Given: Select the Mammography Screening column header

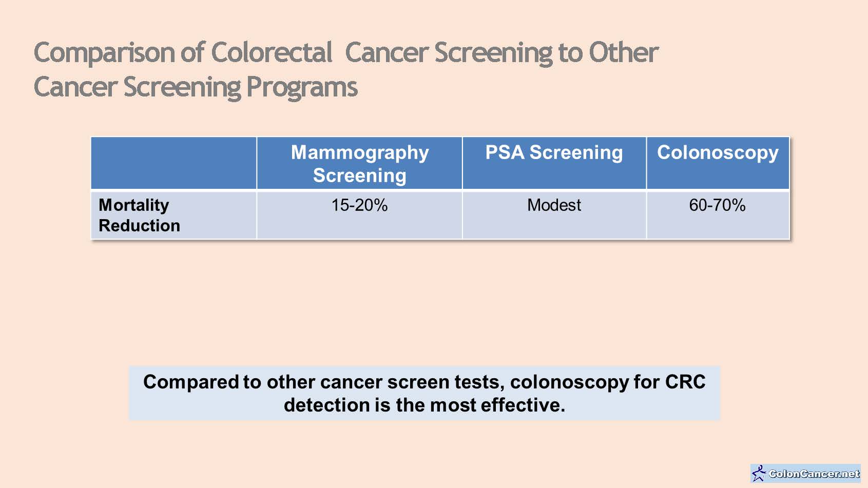Looking at the screenshot, I should 359,163.
